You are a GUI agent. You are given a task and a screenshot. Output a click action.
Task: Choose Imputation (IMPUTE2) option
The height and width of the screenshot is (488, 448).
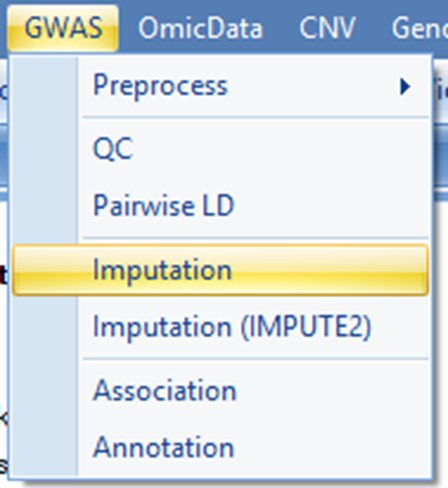[x=220, y=327]
